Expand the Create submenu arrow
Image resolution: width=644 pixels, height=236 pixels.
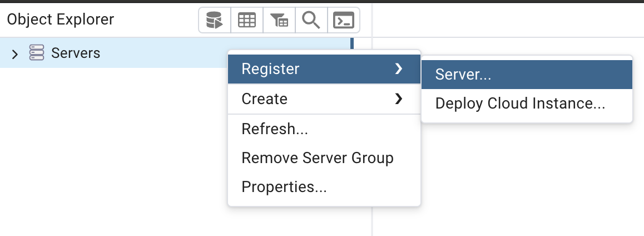pos(398,99)
